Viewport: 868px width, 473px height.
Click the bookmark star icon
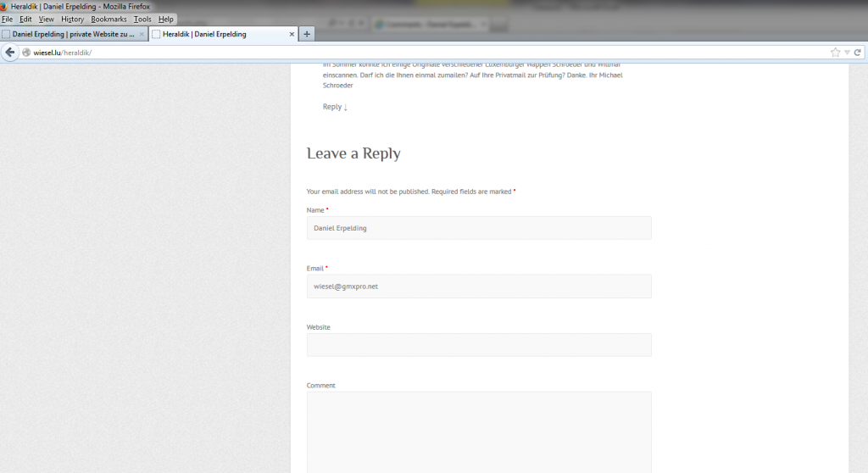[835, 53]
